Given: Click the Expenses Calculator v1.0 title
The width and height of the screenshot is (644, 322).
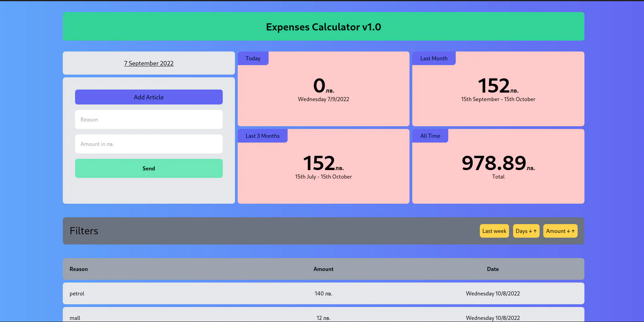Looking at the screenshot, I should tap(324, 27).
